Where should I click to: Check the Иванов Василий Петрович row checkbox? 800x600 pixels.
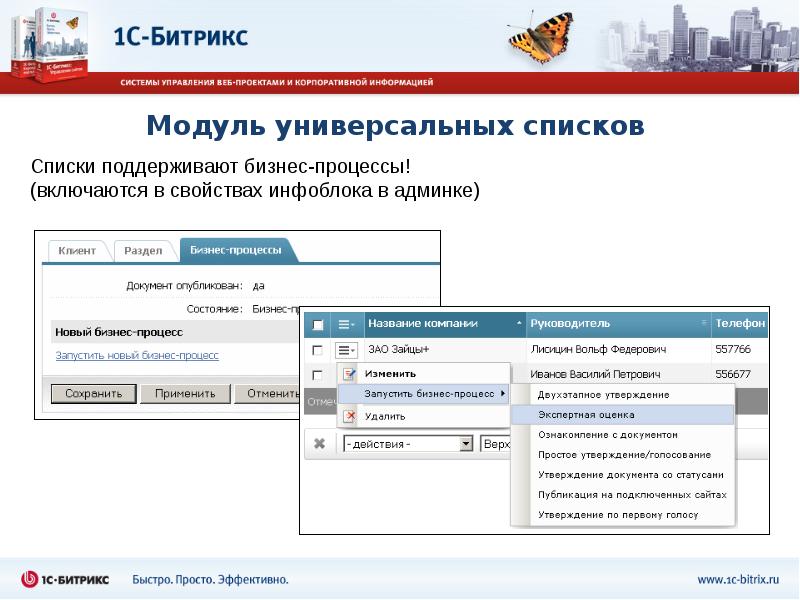[x=317, y=375]
